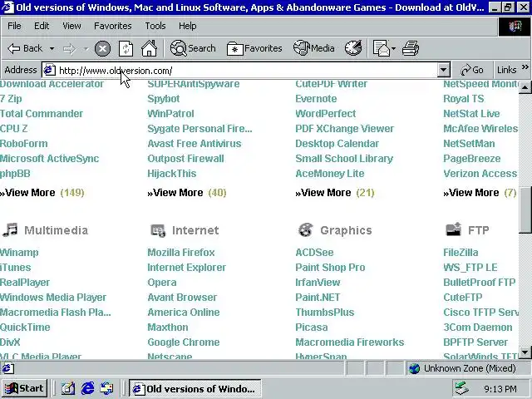Open the Forward history dropdown arrow
Viewport: 532px width, 399px height.
click(x=86, y=49)
